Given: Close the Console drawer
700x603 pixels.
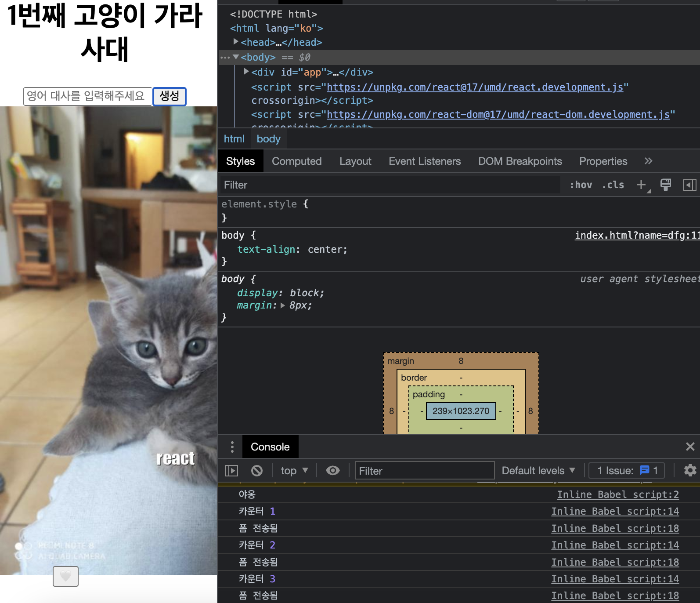Looking at the screenshot, I should (x=690, y=447).
